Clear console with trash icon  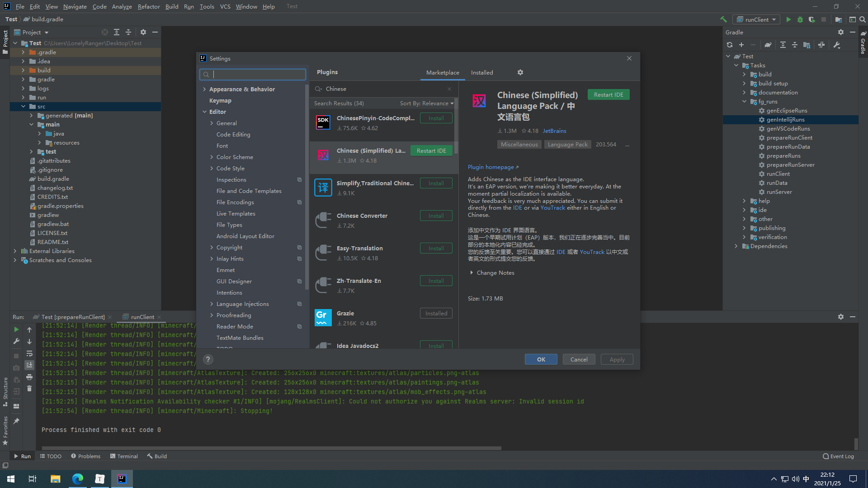pyautogui.click(x=29, y=389)
